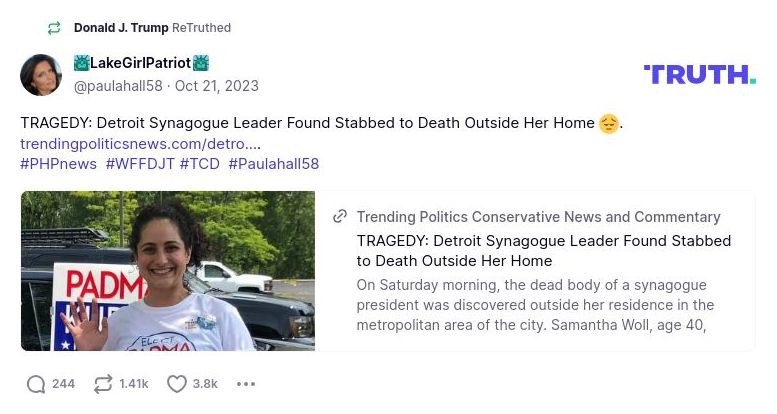The height and width of the screenshot is (414, 777).
Task: Open the poster's profile avatar
Action: point(41,75)
